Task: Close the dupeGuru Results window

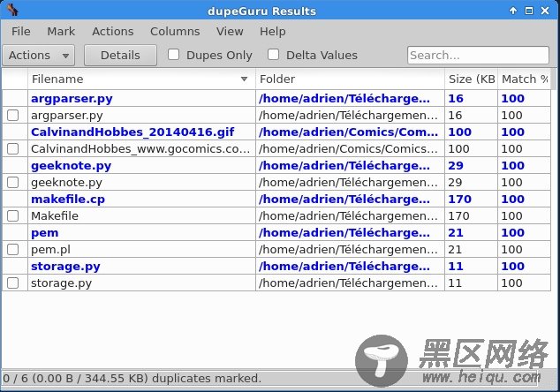Action: click(x=545, y=11)
